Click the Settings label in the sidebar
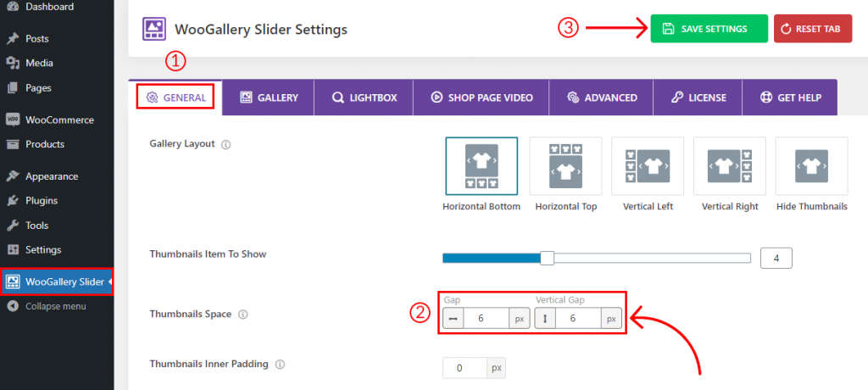 pos(43,250)
